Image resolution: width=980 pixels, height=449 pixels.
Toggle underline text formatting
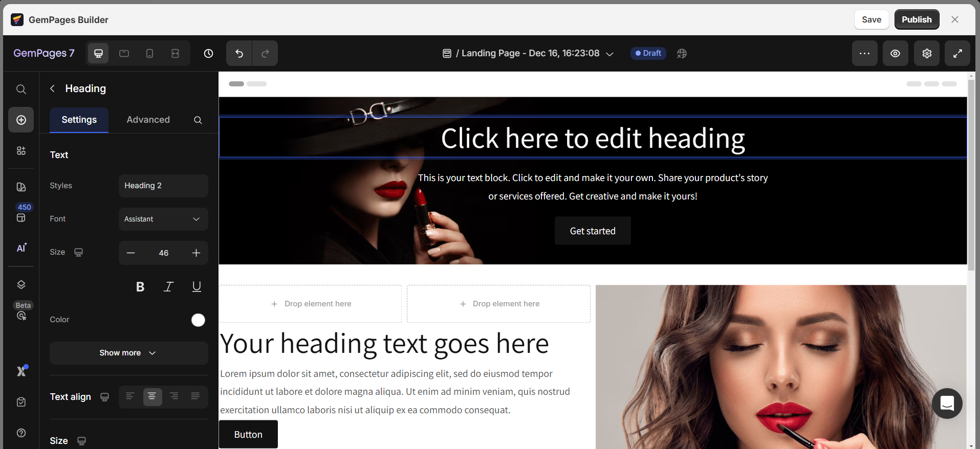197,287
